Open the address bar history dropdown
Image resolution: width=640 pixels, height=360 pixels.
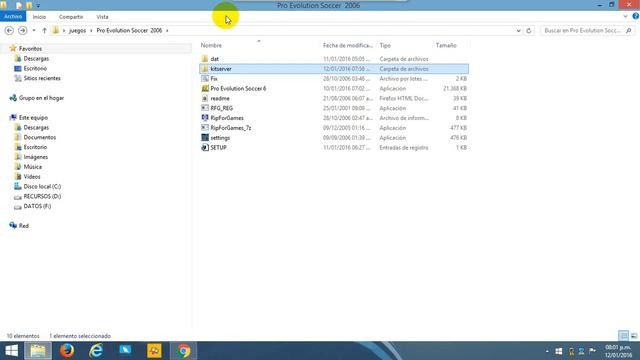[x=518, y=31]
